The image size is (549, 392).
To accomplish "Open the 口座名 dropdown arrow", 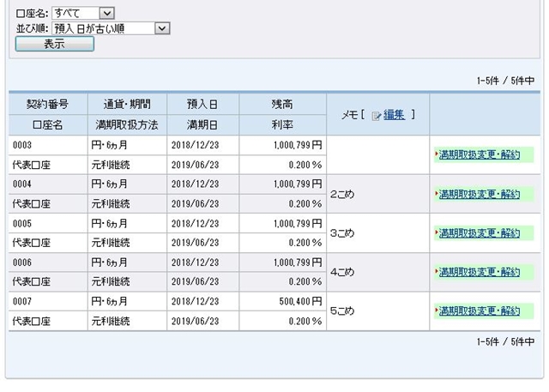I will 106,14.
